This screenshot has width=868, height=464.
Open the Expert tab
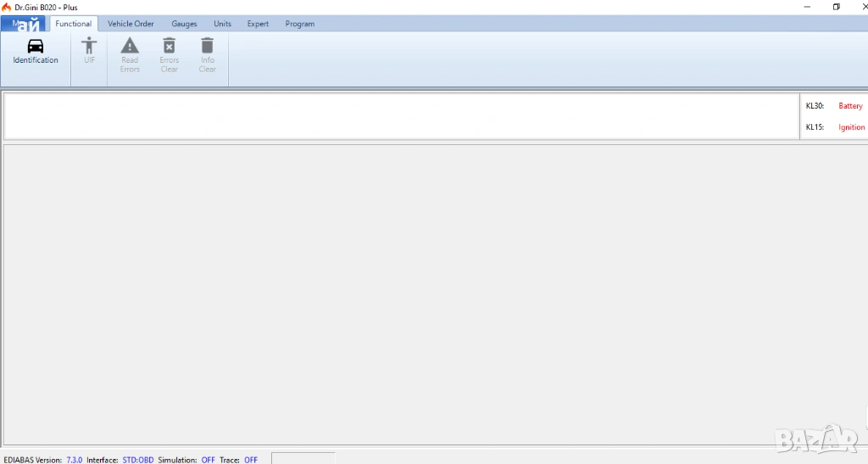click(258, 24)
